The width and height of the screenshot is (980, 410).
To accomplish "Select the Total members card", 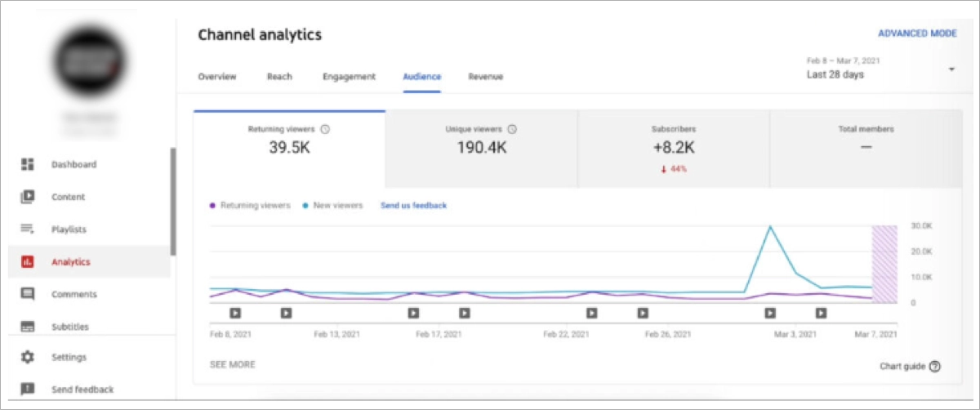I will pyautogui.click(x=866, y=149).
